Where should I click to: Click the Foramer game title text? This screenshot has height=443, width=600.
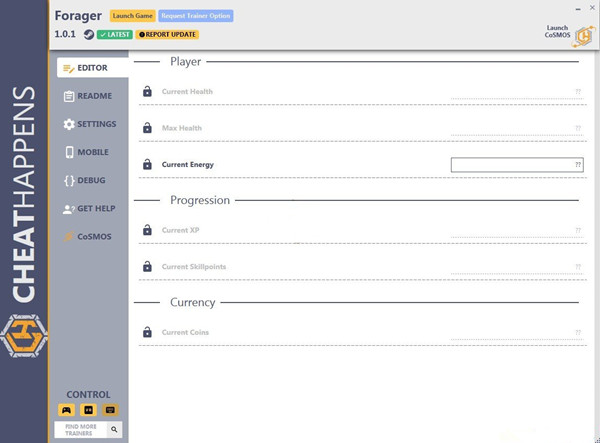click(x=78, y=16)
